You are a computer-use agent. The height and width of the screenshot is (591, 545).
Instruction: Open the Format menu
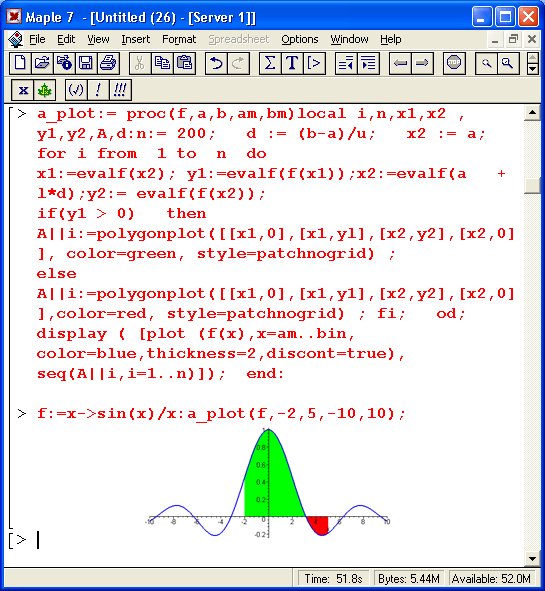tap(179, 39)
